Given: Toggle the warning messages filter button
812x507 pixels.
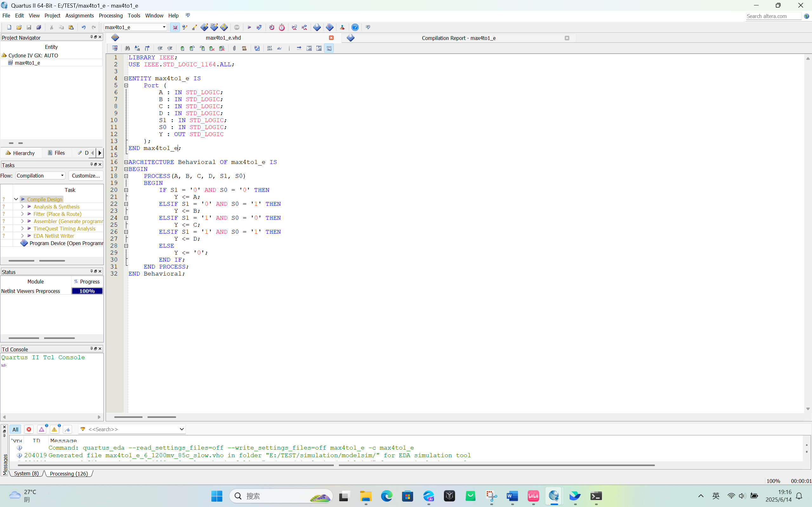Looking at the screenshot, I should point(54,429).
